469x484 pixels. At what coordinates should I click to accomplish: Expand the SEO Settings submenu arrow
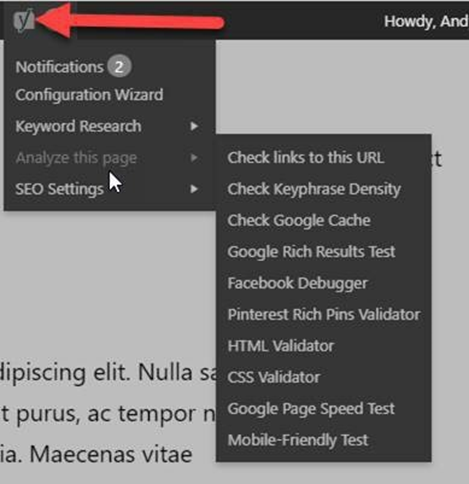coord(194,189)
